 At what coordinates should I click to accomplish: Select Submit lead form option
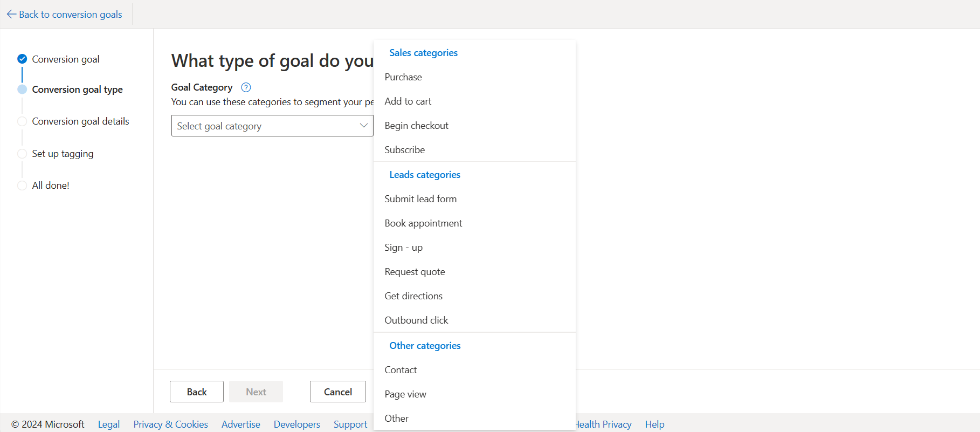pyautogui.click(x=474, y=199)
